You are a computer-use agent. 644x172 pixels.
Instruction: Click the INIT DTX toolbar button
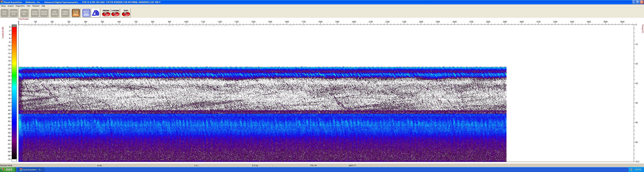point(5,13)
